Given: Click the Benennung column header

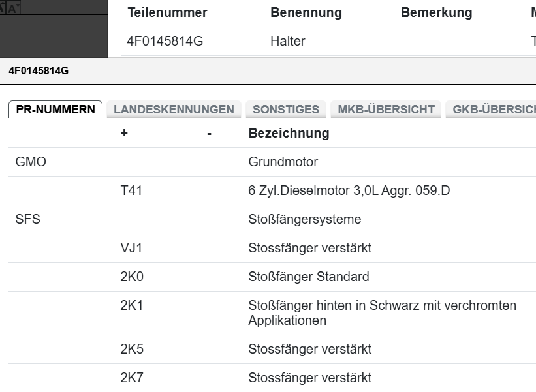Looking at the screenshot, I should coord(307,12).
